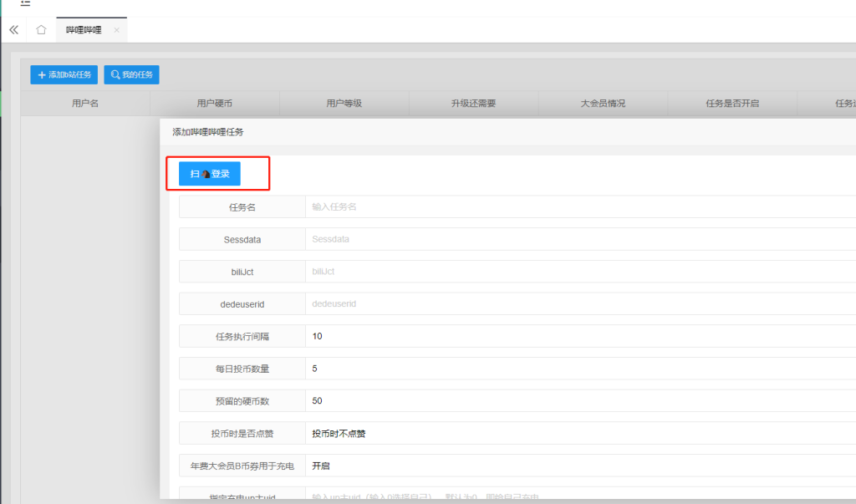
Task: Focus the biliJct input field
Action: [x=580, y=272]
